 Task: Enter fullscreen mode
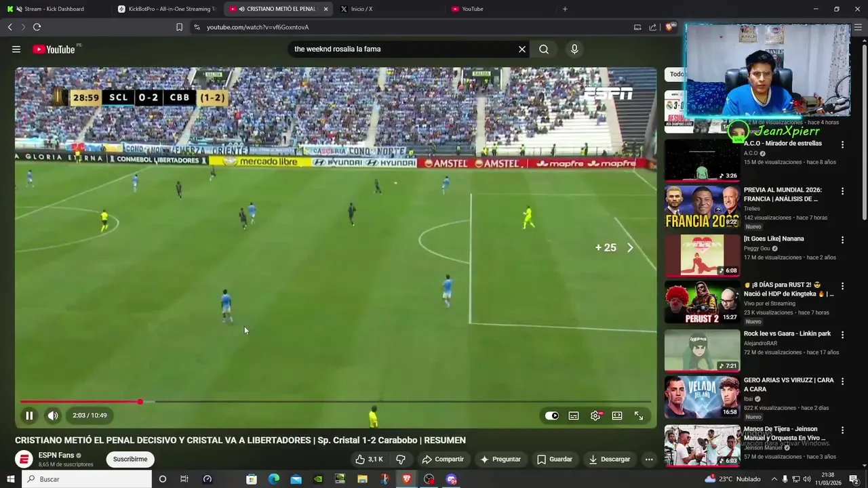tap(639, 415)
